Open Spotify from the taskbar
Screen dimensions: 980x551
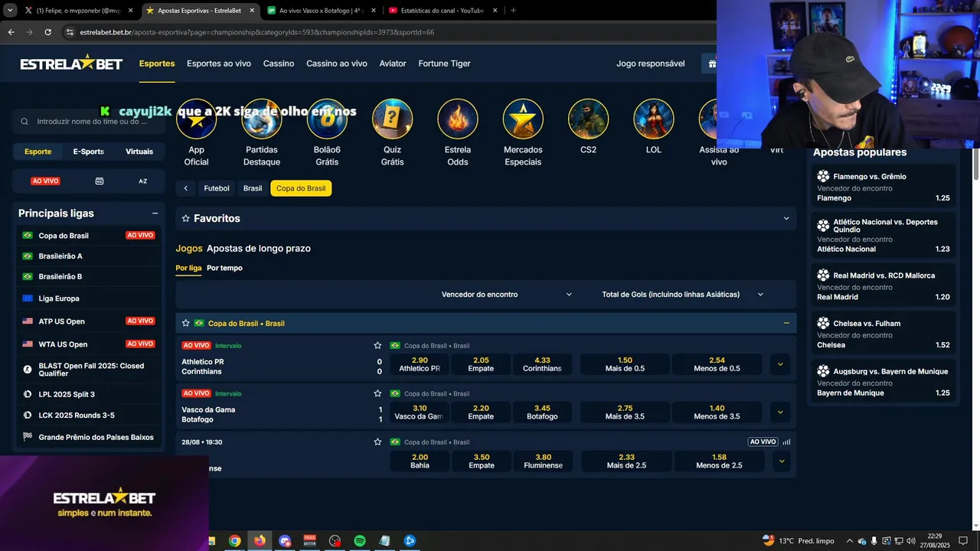[x=360, y=541]
